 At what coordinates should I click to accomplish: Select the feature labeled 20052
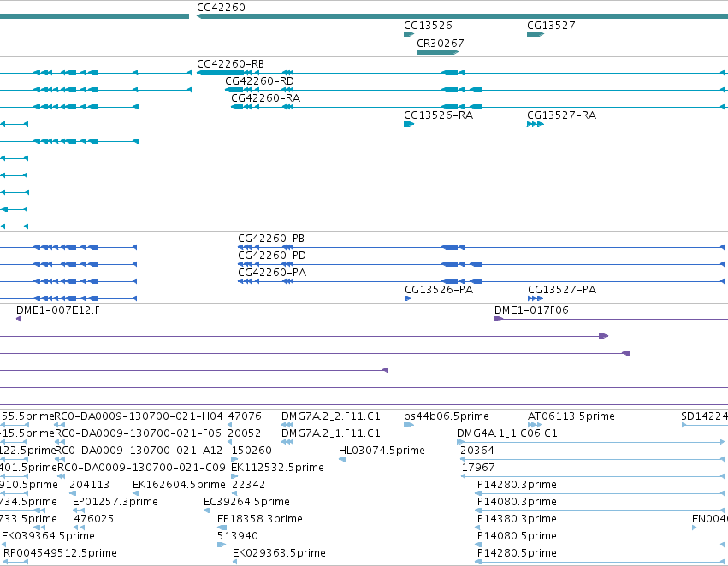pyautogui.click(x=244, y=433)
